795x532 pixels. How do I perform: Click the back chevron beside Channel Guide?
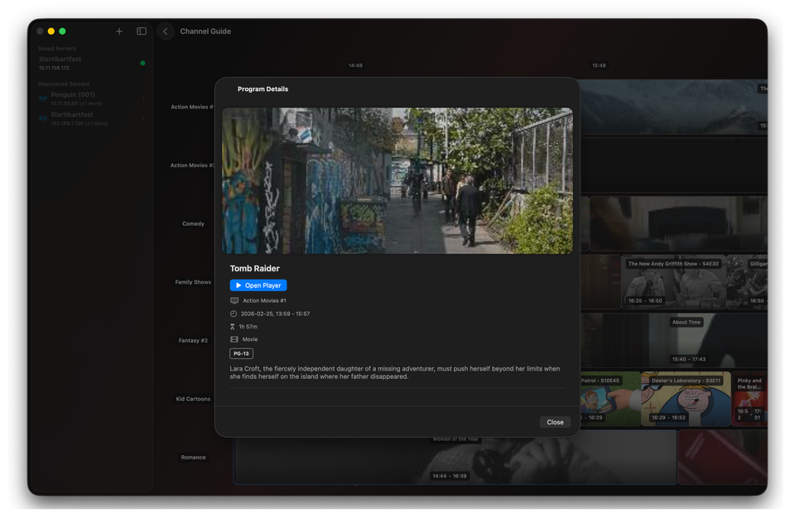pos(165,31)
